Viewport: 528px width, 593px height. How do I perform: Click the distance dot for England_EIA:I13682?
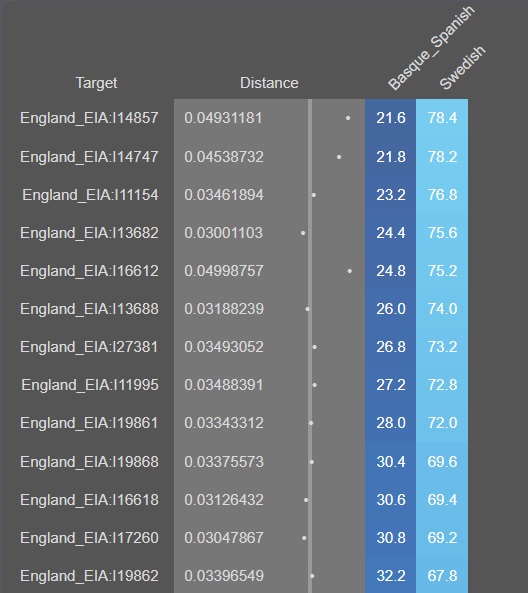[x=303, y=233]
